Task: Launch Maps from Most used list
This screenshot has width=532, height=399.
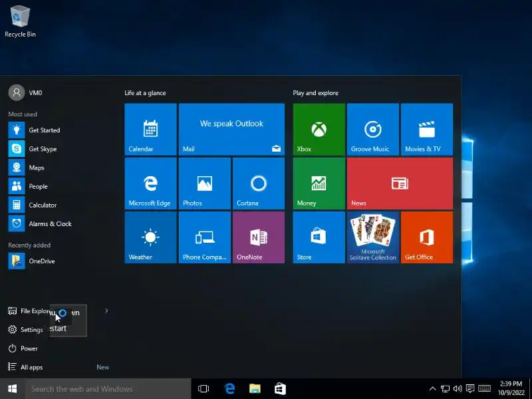Action: click(59, 168)
